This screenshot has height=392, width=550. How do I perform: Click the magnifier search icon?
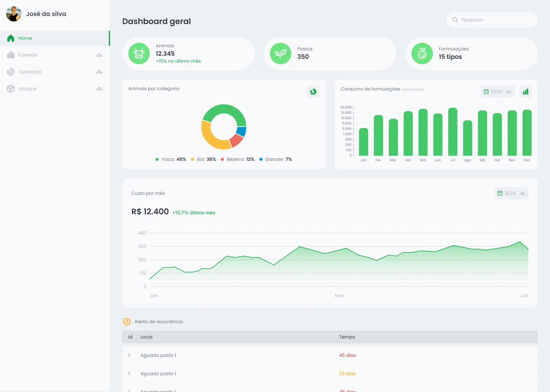coord(455,20)
